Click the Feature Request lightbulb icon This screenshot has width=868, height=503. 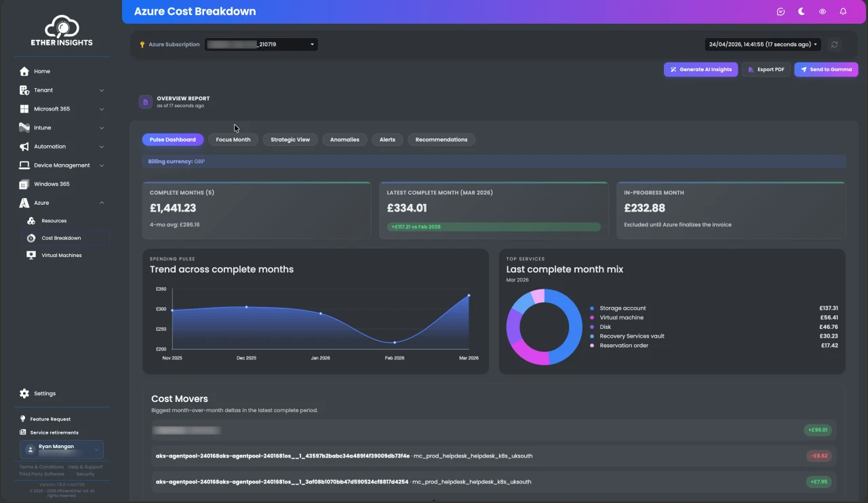23,419
